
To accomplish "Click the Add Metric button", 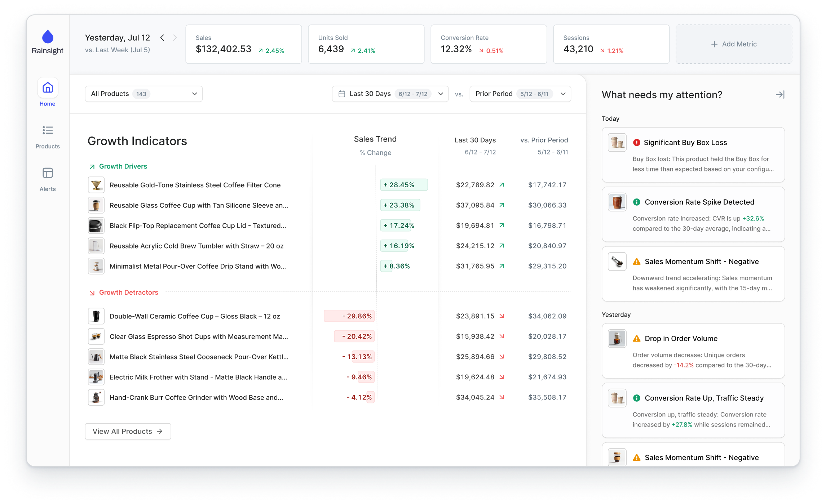I will [x=733, y=44].
